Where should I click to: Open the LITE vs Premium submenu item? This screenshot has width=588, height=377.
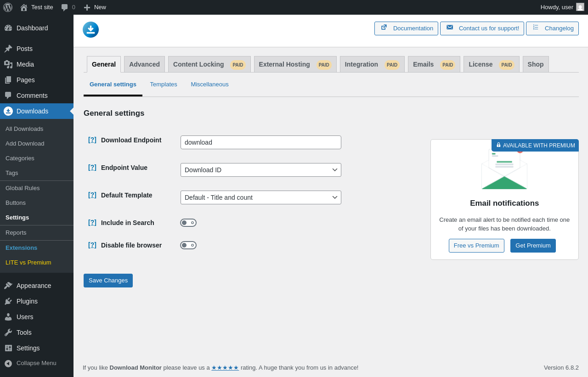coord(37,263)
